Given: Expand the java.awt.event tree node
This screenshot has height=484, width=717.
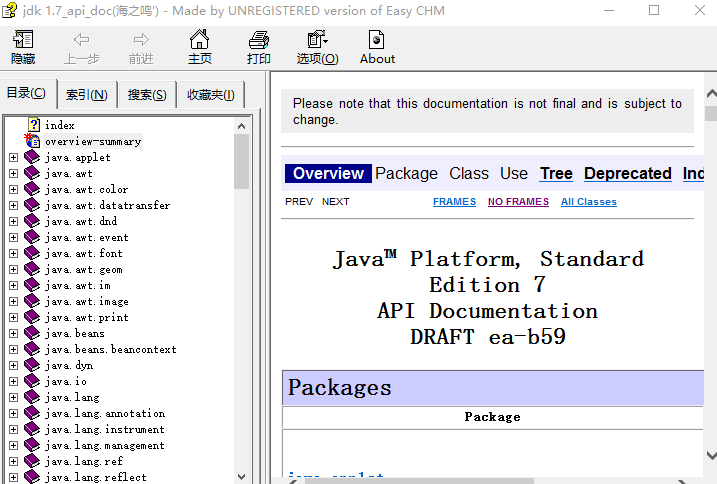Looking at the screenshot, I should click(x=13, y=237).
